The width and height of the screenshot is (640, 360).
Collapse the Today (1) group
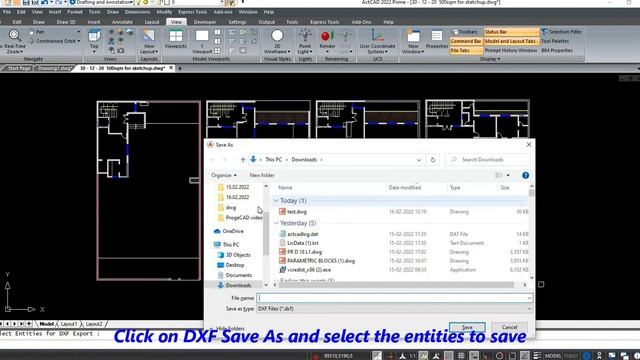[x=276, y=200]
